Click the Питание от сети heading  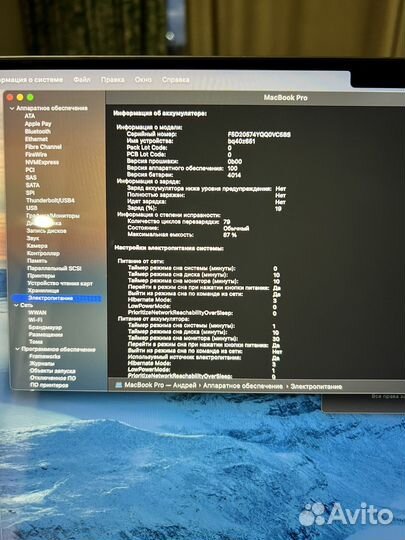pyautogui.click(x=141, y=261)
